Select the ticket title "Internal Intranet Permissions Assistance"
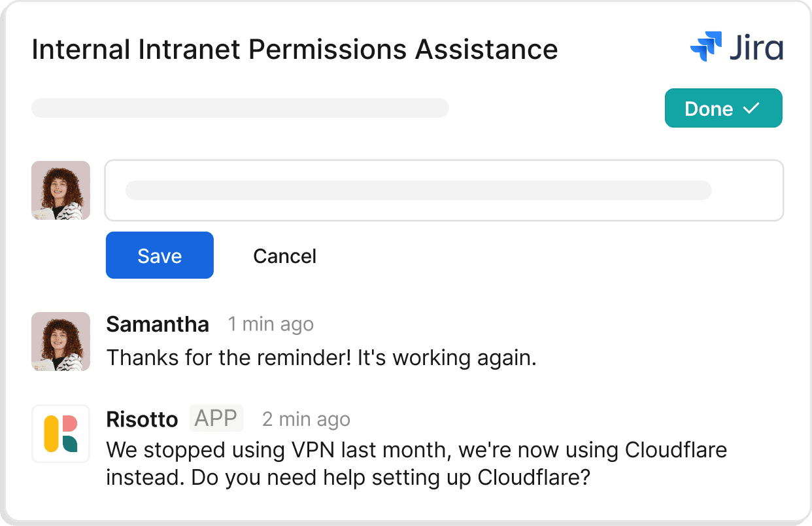 click(295, 50)
